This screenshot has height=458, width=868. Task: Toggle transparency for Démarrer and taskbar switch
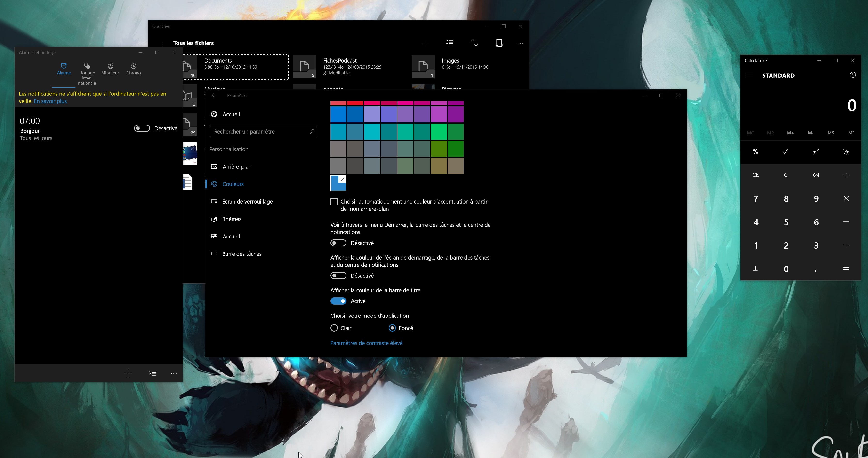pyautogui.click(x=338, y=243)
